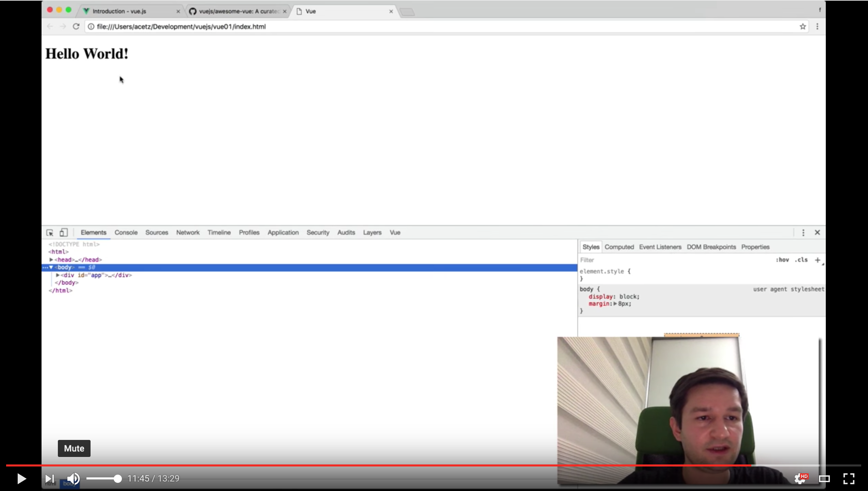This screenshot has height=491, width=868.
Task: Play the video
Action: point(21,478)
